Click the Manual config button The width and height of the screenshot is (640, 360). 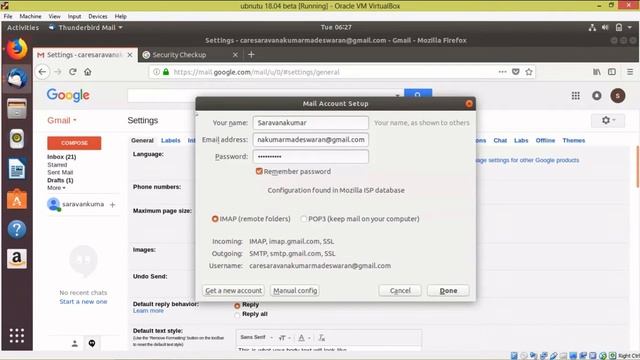point(295,291)
